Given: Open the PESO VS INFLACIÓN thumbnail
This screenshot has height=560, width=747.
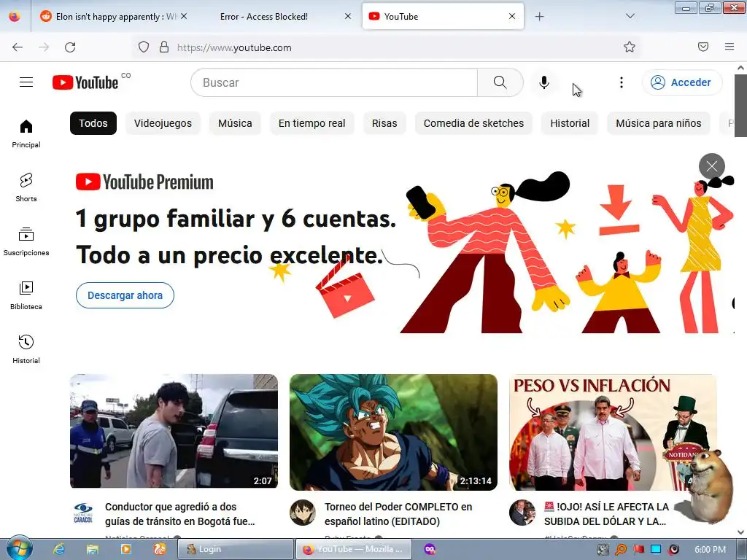Looking at the screenshot, I should pos(613,432).
